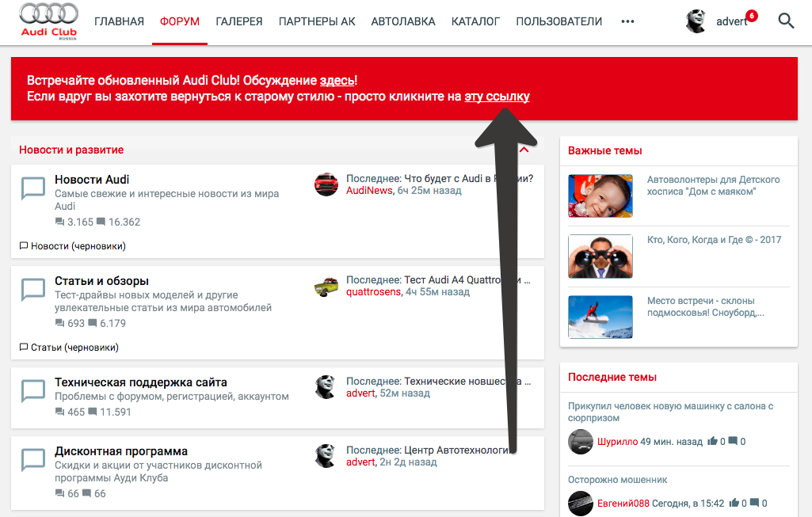Open the advert username menu

732,21
